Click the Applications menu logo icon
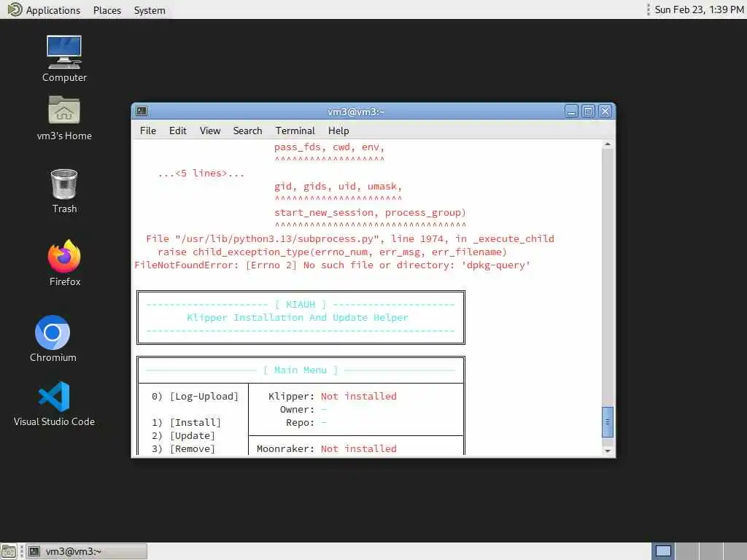 [15, 9]
